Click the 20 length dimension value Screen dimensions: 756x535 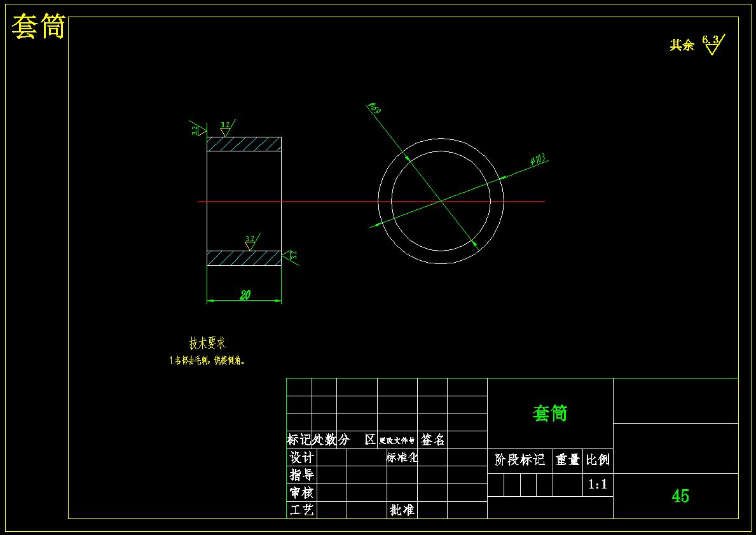point(245,295)
